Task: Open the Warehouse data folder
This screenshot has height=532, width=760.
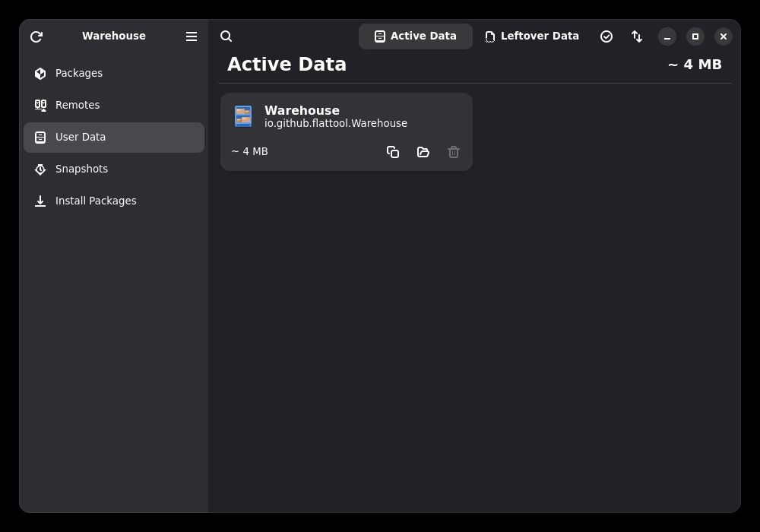Action: (x=423, y=152)
